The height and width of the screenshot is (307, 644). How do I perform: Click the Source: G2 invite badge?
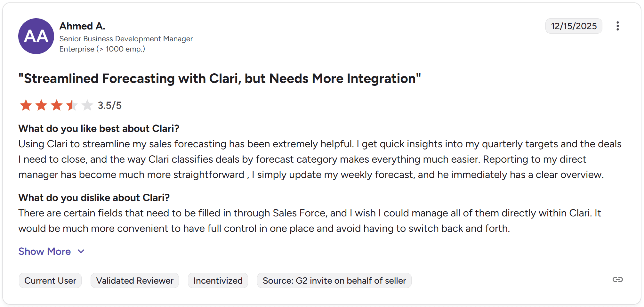click(x=334, y=280)
